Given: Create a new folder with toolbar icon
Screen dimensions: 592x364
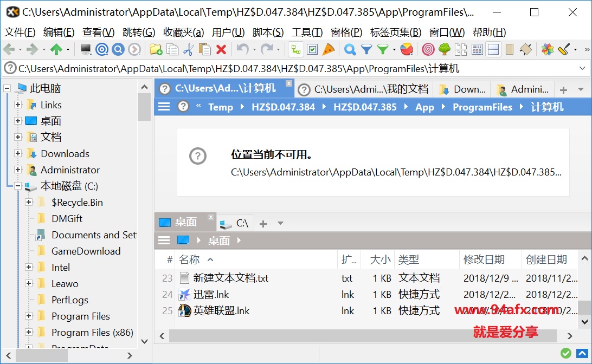Looking at the screenshot, I should pyautogui.click(x=156, y=49).
